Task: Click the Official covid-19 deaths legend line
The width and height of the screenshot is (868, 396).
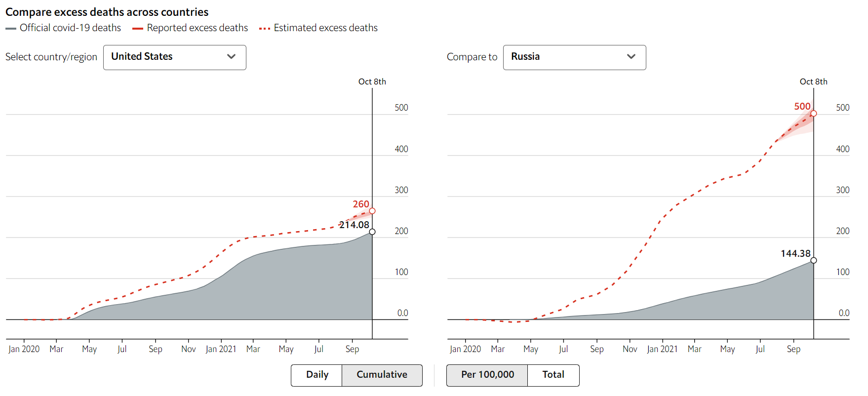Action: 11,29
